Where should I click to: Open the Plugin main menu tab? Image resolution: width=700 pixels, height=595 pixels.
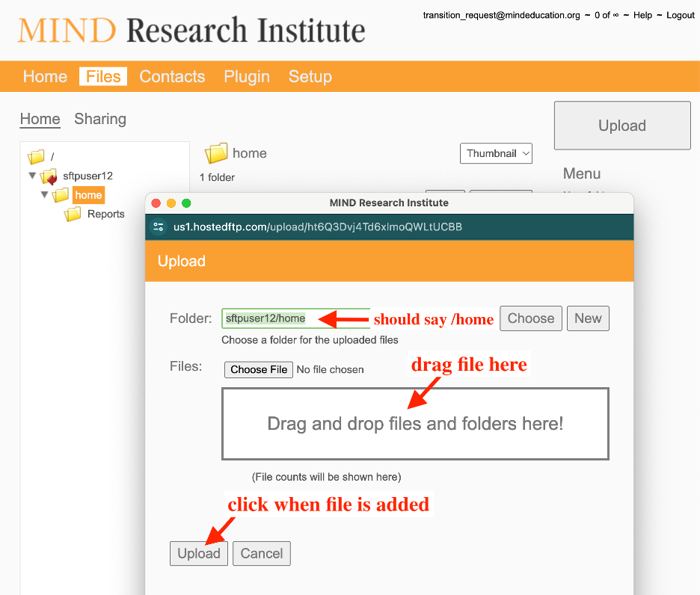247,76
